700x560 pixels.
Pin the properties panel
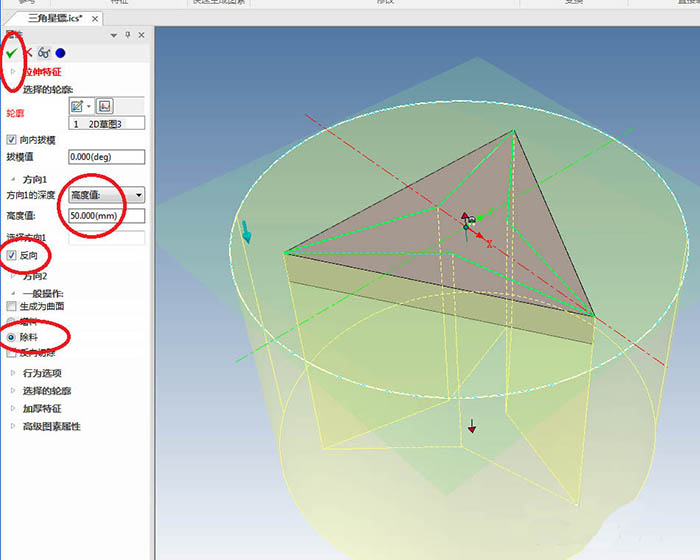pyautogui.click(x=128, y=35)
